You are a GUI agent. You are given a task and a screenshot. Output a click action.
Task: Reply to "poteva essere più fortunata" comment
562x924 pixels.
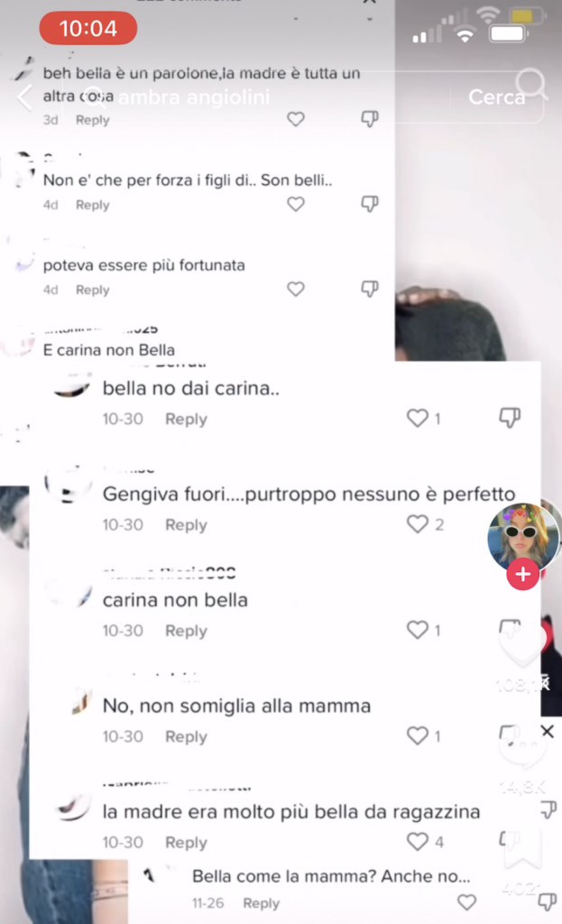coord(93,290)
